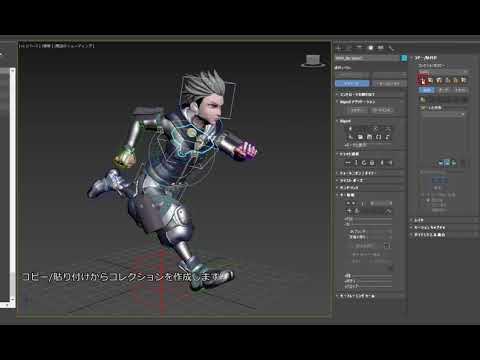
Task: Click the Convert icon in Biped rollout
Action: [x=379, y=137]
